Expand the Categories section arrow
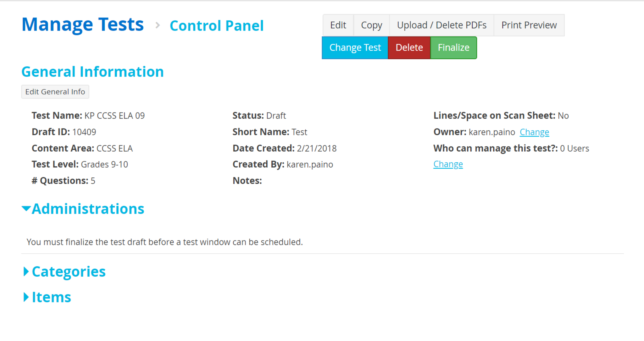This screenshot has height=341, width=644. click(26, 272)
